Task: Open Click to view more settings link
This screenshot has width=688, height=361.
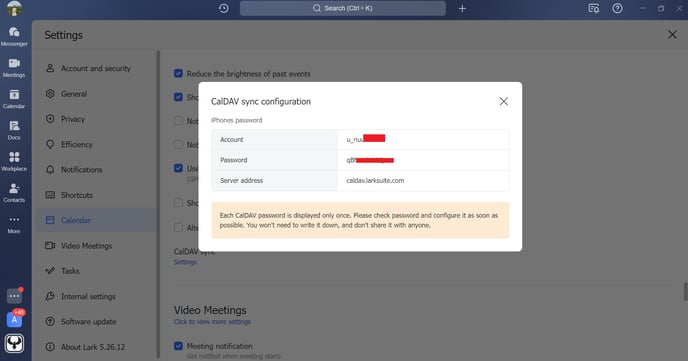Action: pyautogui.click(x=212, y=322)
